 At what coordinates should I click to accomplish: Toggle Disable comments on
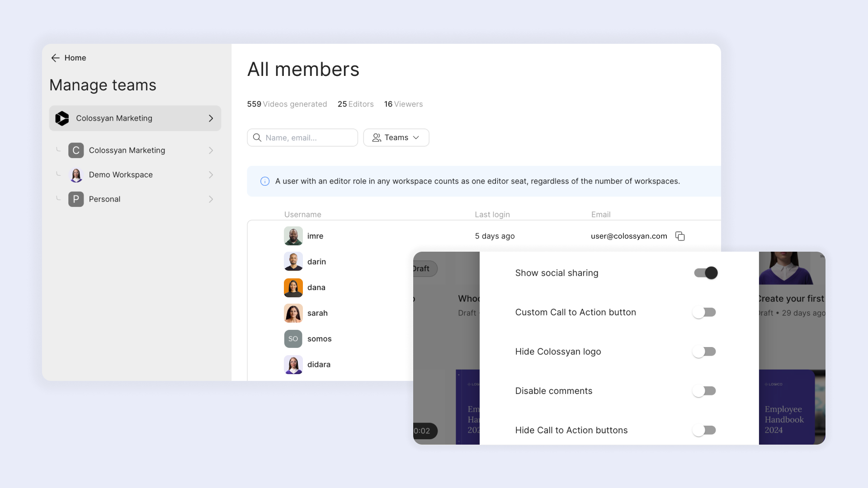[x=704, y=391]
